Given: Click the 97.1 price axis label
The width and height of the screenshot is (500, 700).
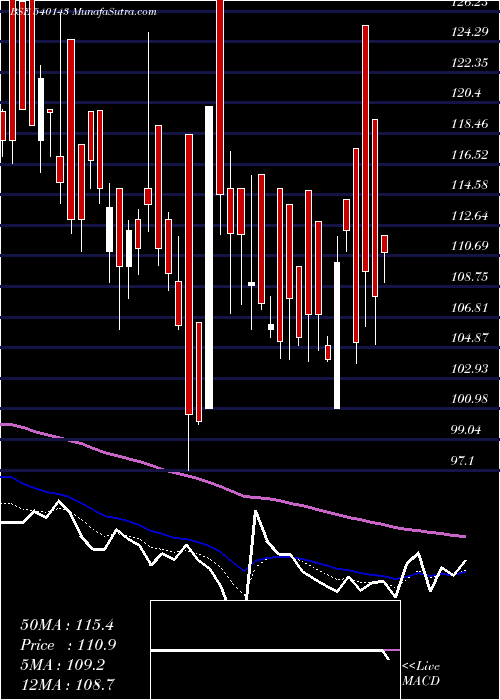Looking at the screenshot, I should (x=464, y=460).
